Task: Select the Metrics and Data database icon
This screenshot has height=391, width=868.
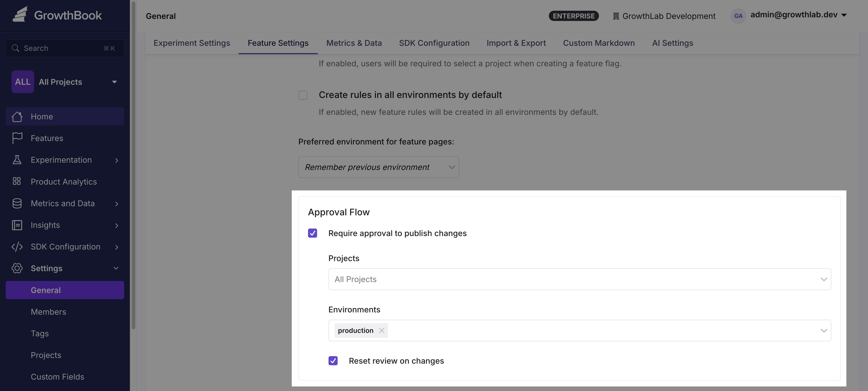Action: pyautogui.click(x=17, y=203)
